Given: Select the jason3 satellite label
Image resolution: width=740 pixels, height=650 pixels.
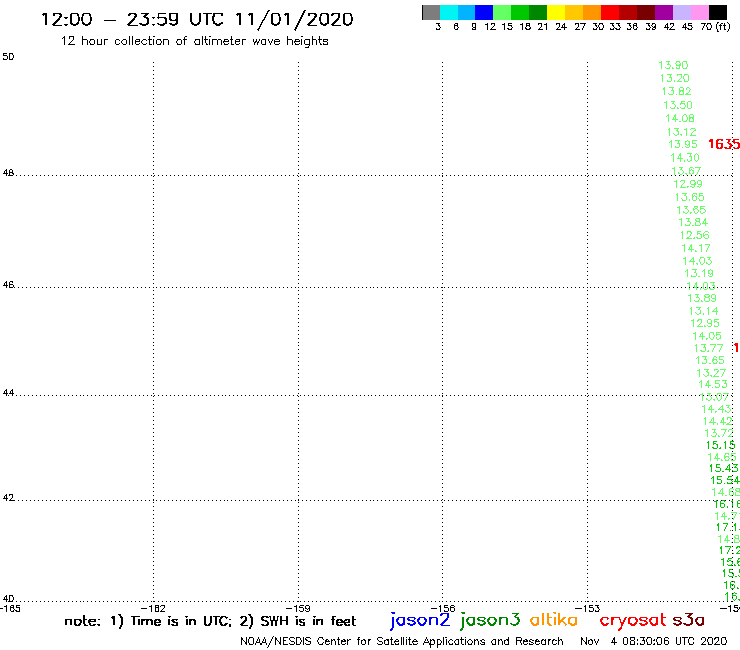Looking at the screenshot, I should click(490, 620).
